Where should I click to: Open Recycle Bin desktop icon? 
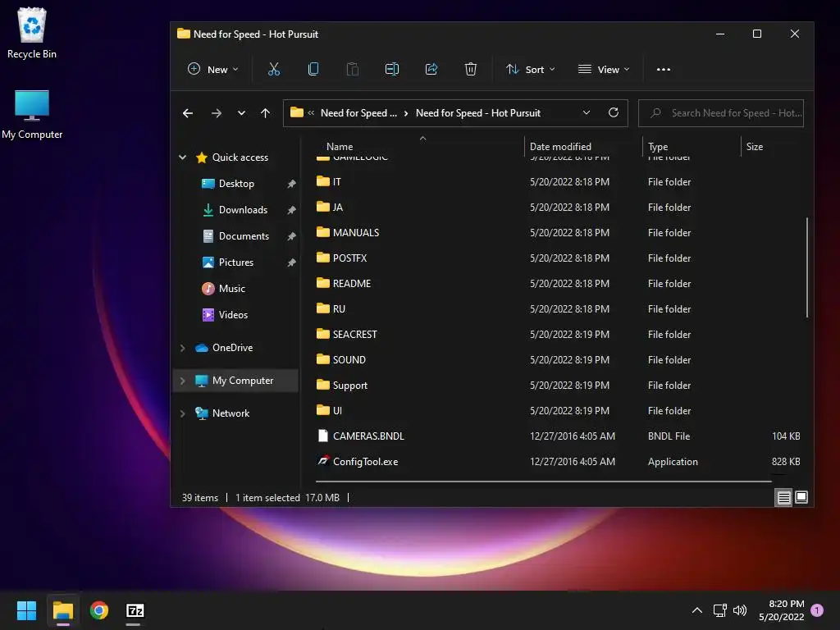tap(32, 33)
